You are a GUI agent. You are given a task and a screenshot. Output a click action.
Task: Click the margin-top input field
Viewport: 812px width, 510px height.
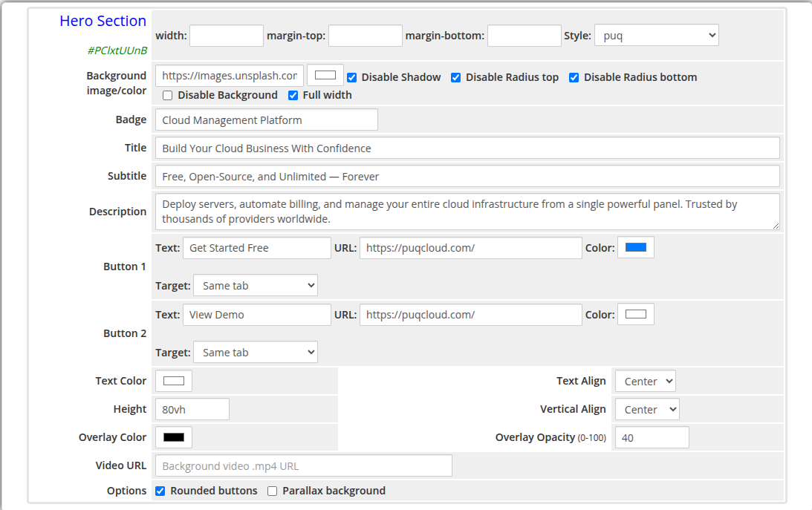[365, 36]
